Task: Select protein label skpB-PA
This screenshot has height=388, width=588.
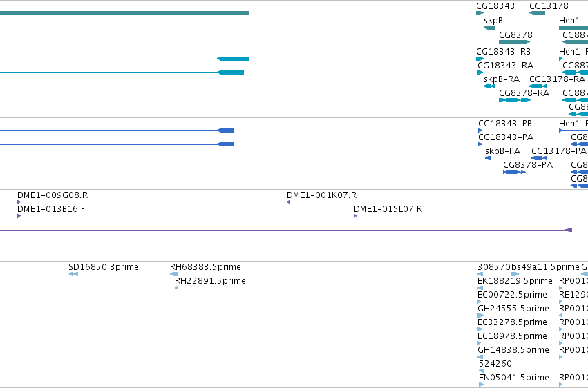Action: [x=502, y=151]
